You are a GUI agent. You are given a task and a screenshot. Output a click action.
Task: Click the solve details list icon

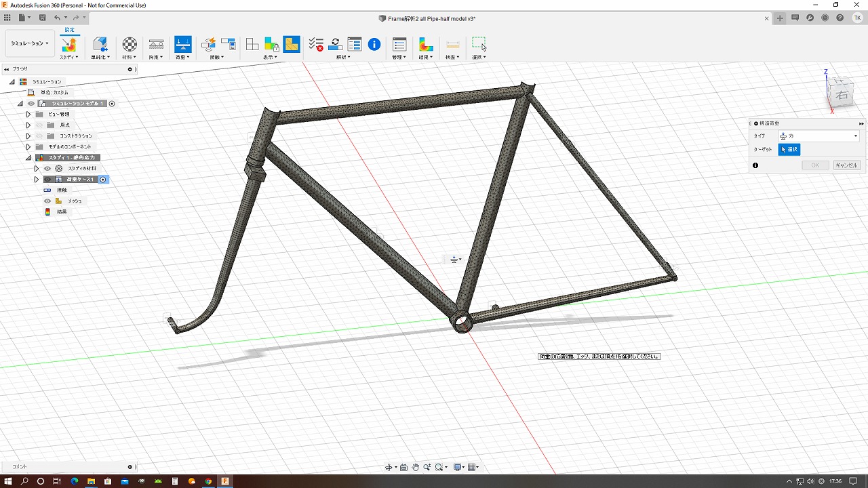(x=355, y=45)
